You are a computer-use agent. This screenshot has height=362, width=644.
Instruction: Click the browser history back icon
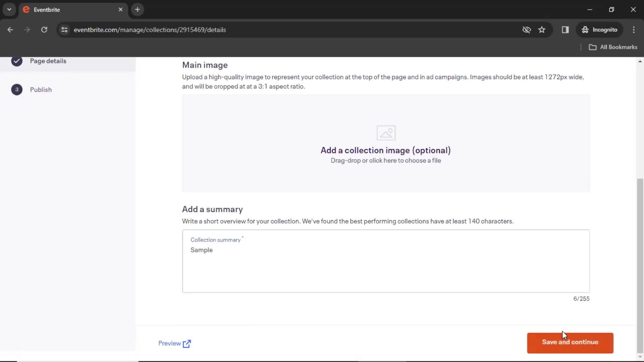click(x=10, y=29)
